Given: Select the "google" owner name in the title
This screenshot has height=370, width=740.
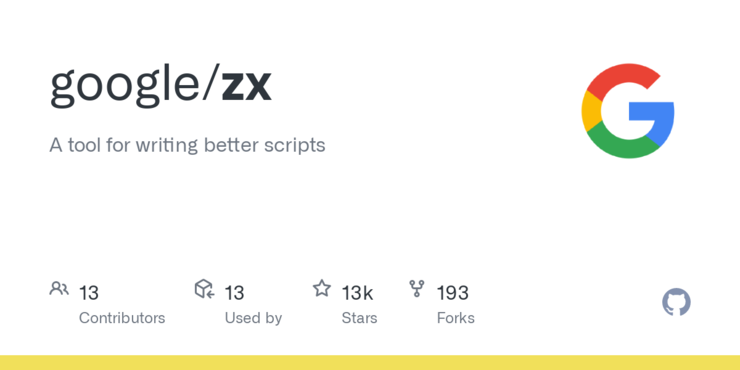Looking at the screenshot, I should [x=126, y=88].
